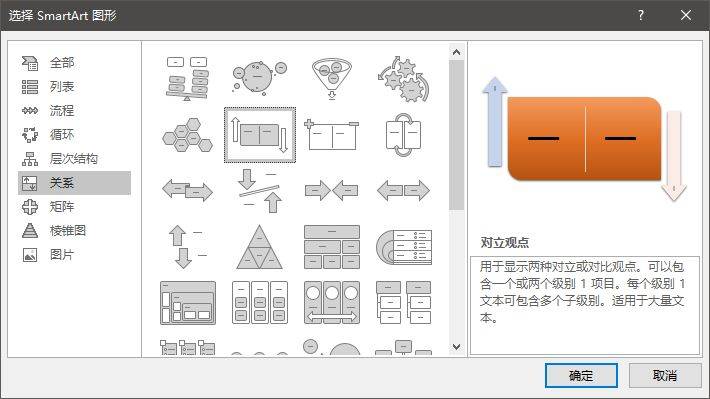This screenshot has width=710, height=399.
Task: Click the 取消 button
Action: click(665, 375)
